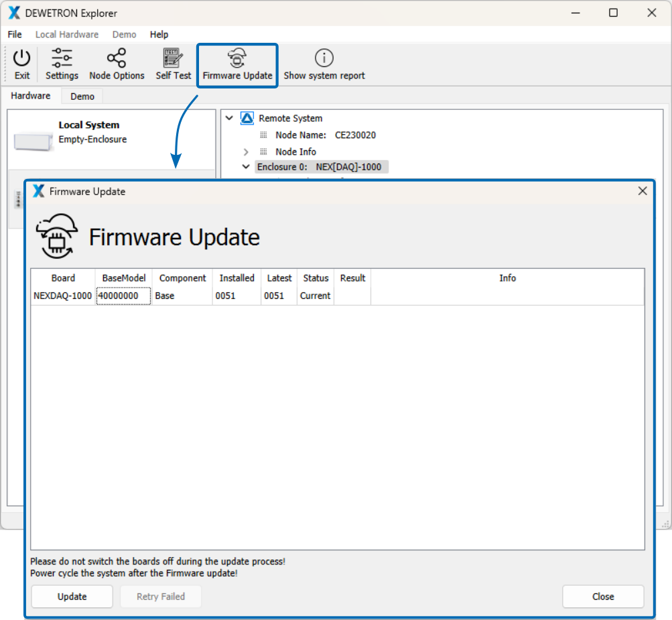The image size is (672, 620).
Task: Click the Status column header
Action: tap(316, 278)
